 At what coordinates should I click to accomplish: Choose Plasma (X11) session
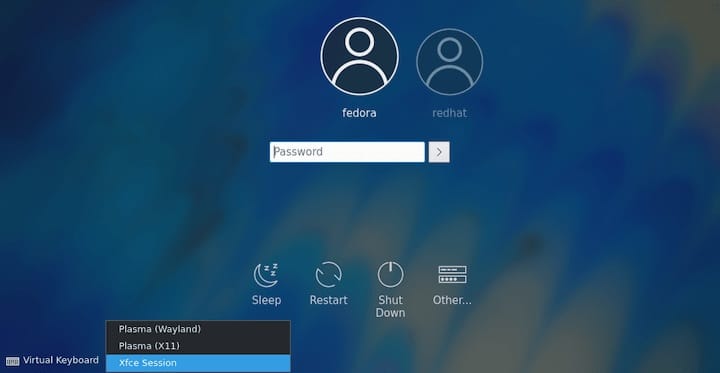tap(198, 346)
